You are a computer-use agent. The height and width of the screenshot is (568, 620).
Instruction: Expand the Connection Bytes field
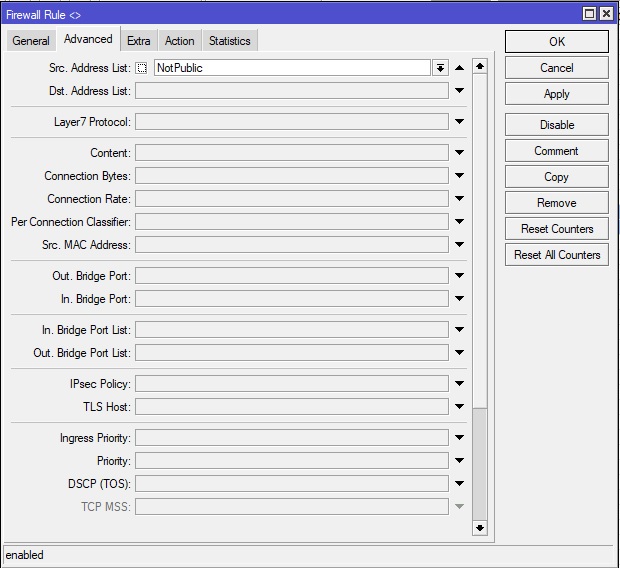tap(460, 176)
